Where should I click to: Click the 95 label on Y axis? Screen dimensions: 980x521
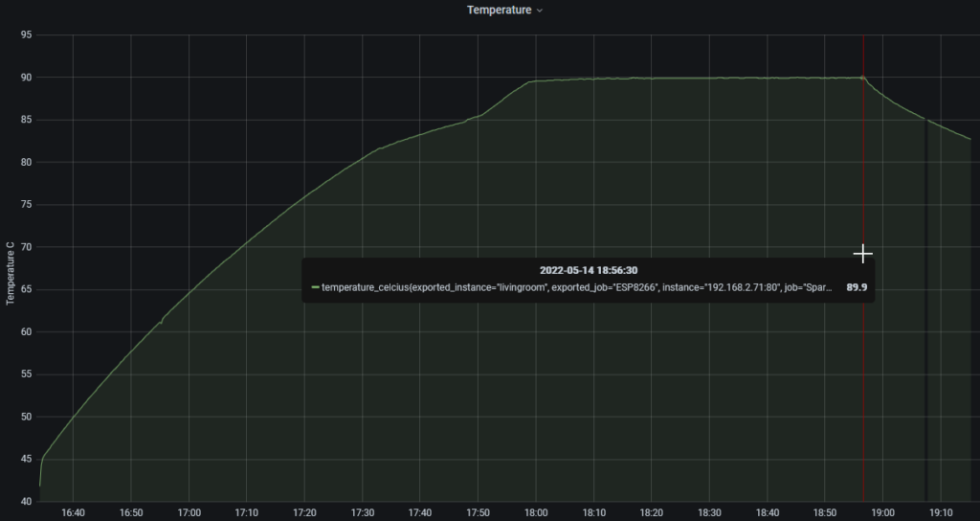[26, 35]
